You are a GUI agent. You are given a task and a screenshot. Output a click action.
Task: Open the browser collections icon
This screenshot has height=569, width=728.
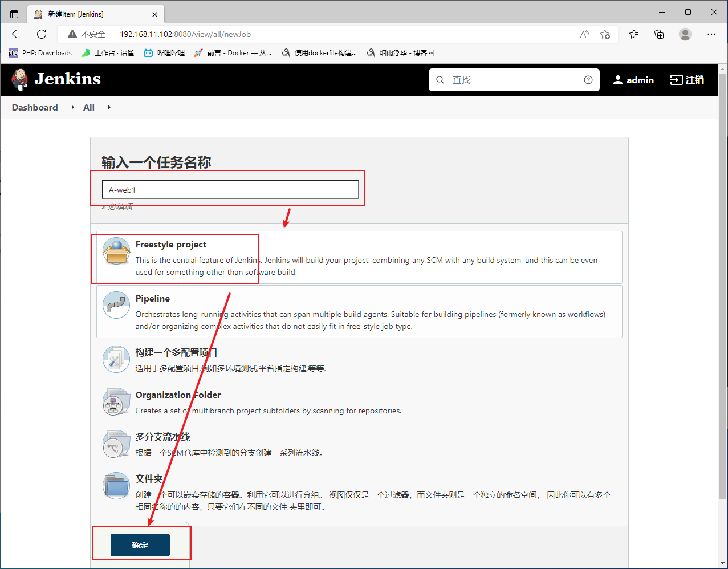tap(660, 34)
